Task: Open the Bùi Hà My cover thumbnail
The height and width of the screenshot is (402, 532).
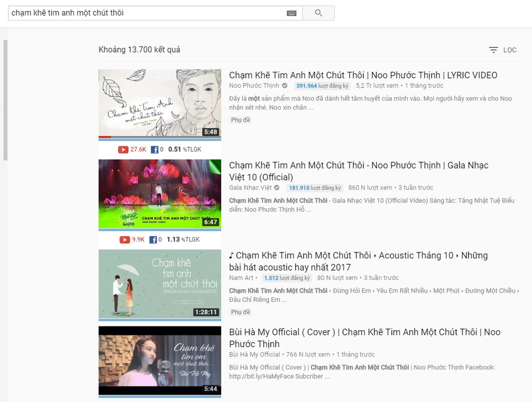Action: tap(160, 361)
